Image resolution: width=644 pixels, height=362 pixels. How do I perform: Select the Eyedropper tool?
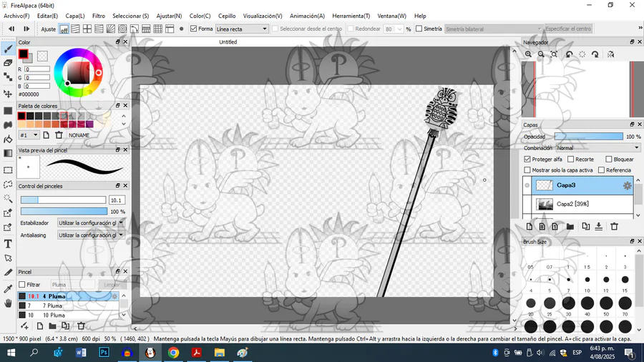[x=8, y=289]
